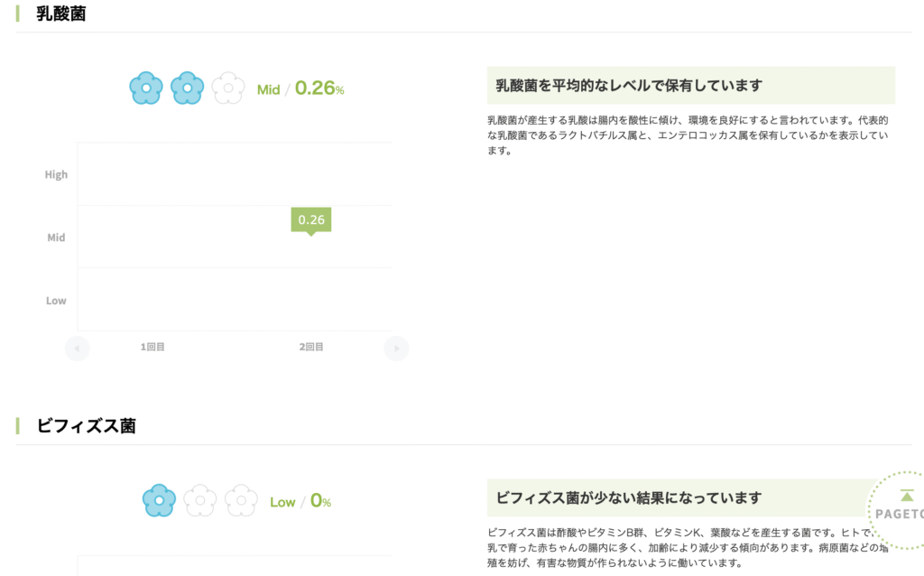This screenshot has height=576, width=924.
Task: Select the 2回目 axis label
Action: (311, 348)
